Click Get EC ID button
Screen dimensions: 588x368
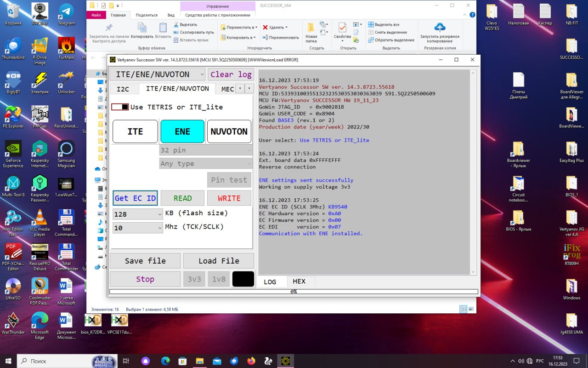coord(135,198)
